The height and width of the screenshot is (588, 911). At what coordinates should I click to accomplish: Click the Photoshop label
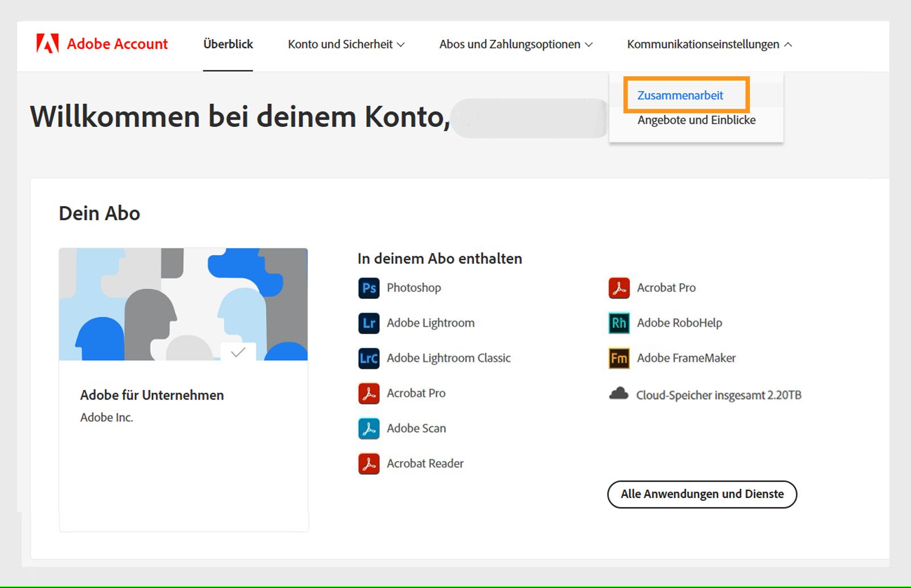(x=414, y=288)
